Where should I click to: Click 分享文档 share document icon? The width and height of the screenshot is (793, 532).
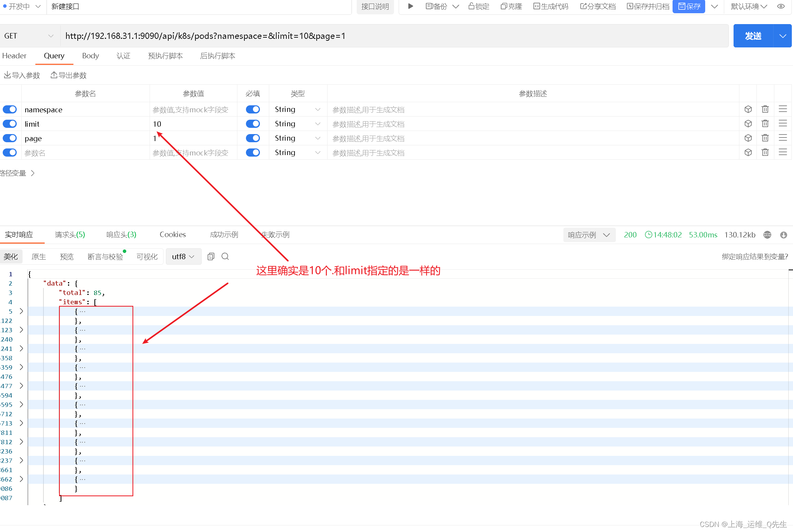pyautogui.click(x=598, y=6)
